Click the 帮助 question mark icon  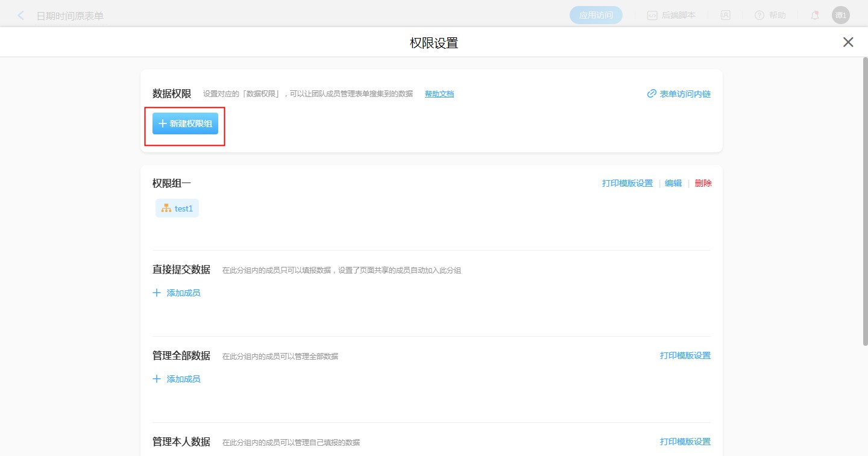(759, 16)
